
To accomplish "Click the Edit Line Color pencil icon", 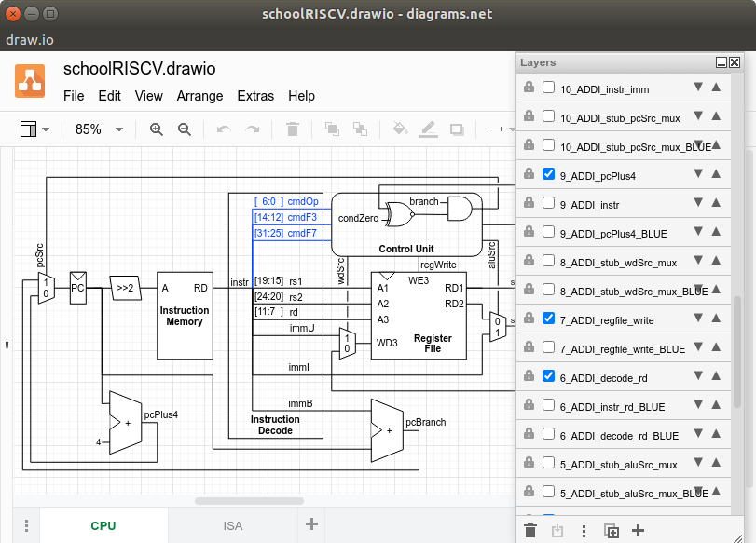I will pyautogui.click(x=428, y=129).
